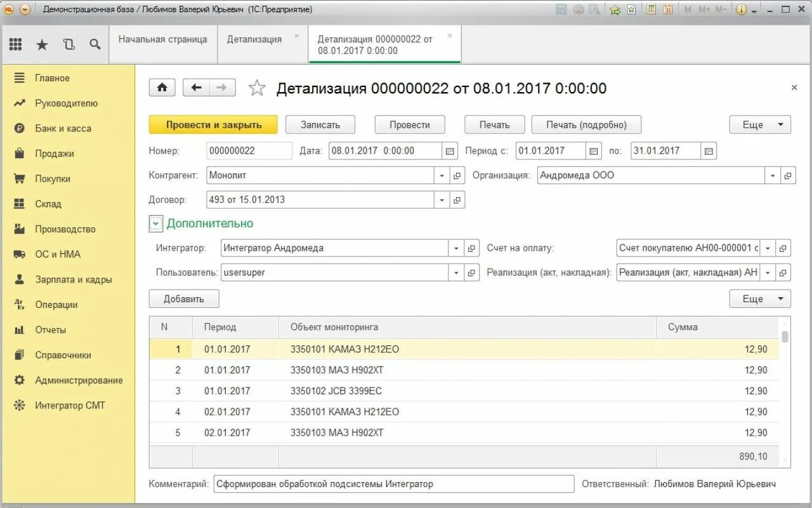Go back with the left arrow

click(196, 88)
